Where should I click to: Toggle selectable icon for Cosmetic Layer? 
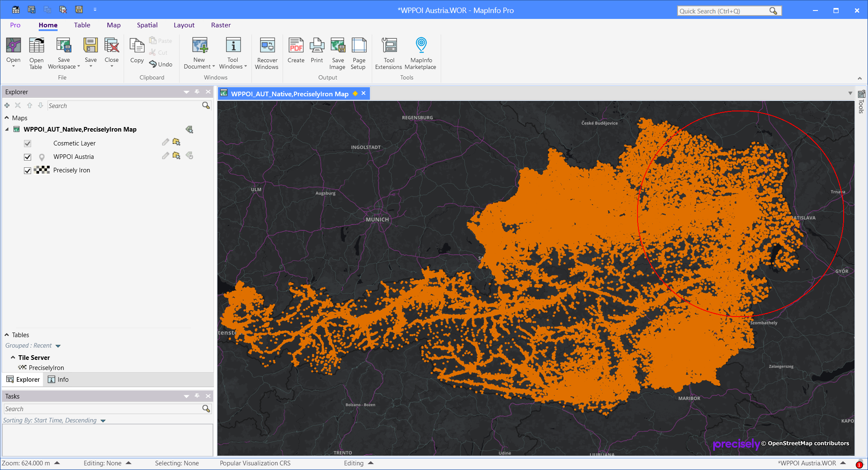click(176, 143)
